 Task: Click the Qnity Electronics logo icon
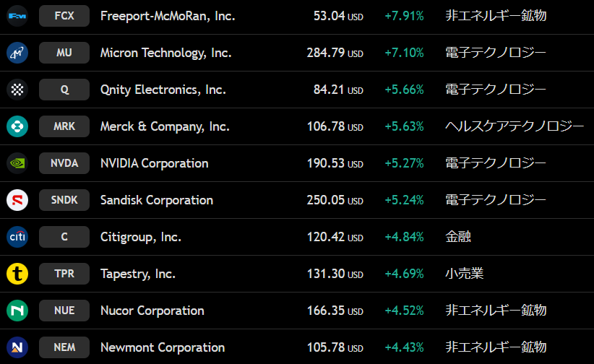[x=17, y=90]
